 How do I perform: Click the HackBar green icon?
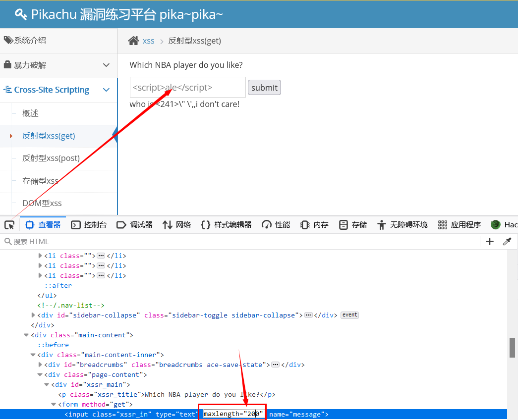[x=496, y=225]
